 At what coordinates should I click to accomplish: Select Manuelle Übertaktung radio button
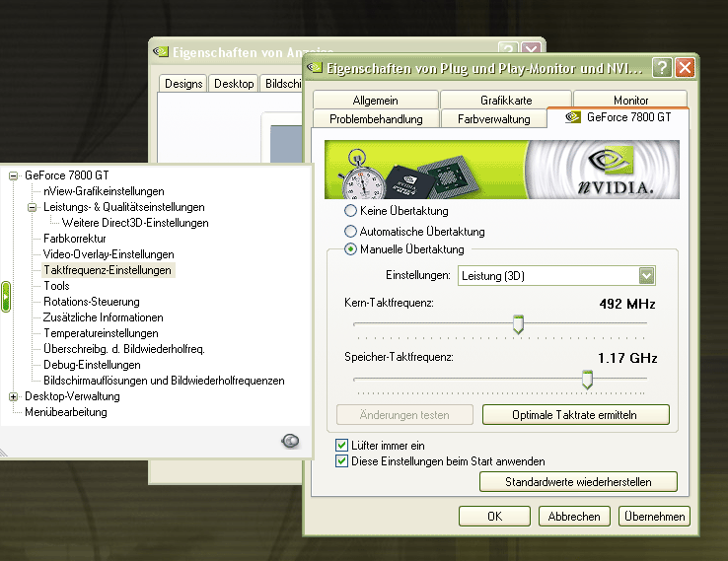(350, 249)
